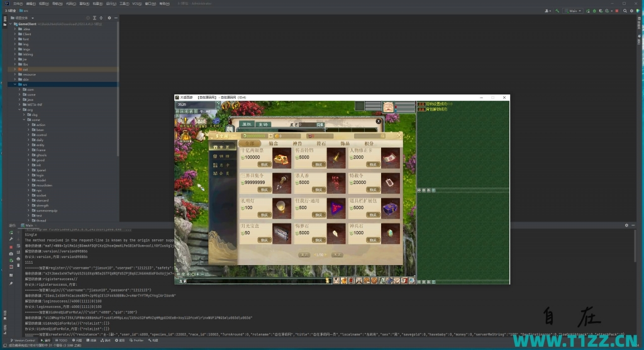The width and height of the screenshot is (644, 350).
Task: Click Collapse All icon in Project panel
Action: pyautogui.click(x=101, y=18)
